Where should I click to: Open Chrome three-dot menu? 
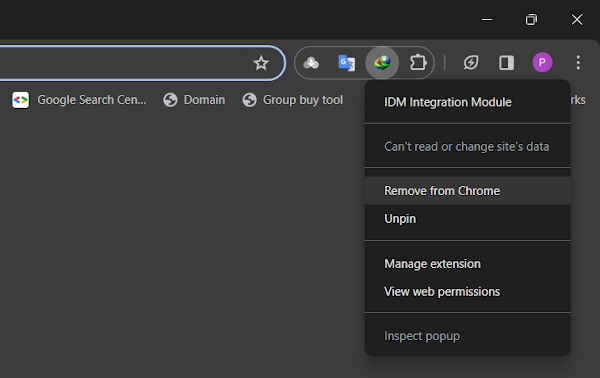[578, 62]
